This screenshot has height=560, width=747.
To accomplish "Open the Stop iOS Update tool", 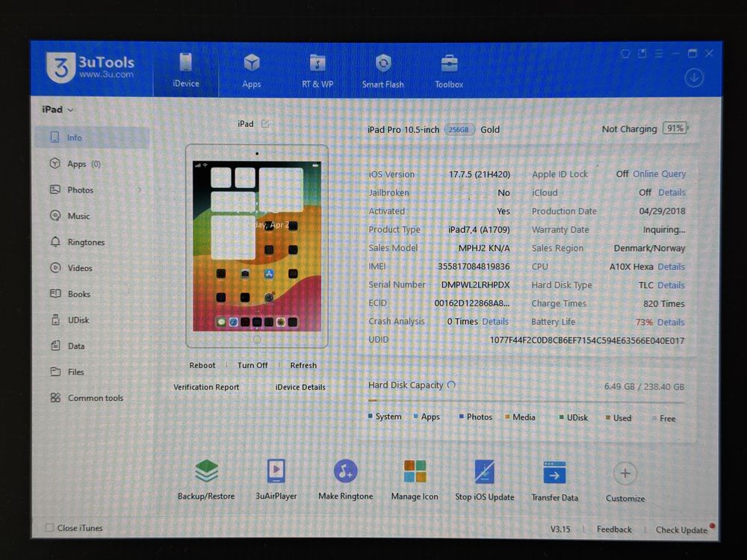I will 485,480.
